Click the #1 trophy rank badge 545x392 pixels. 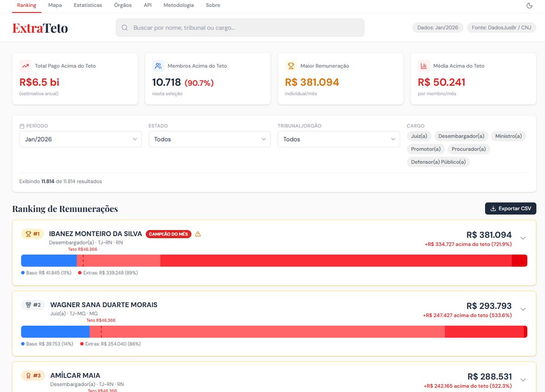tap(33, 234)
